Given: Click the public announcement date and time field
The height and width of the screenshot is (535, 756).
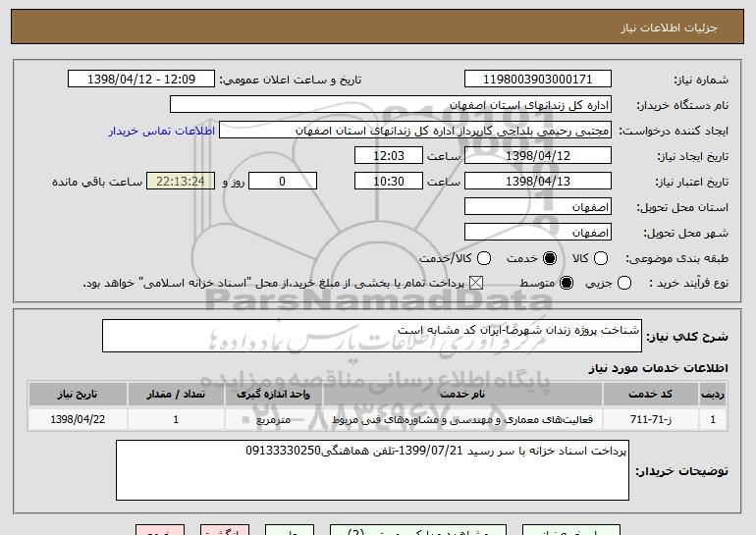Looking at the screenshot, I should 141,80.
